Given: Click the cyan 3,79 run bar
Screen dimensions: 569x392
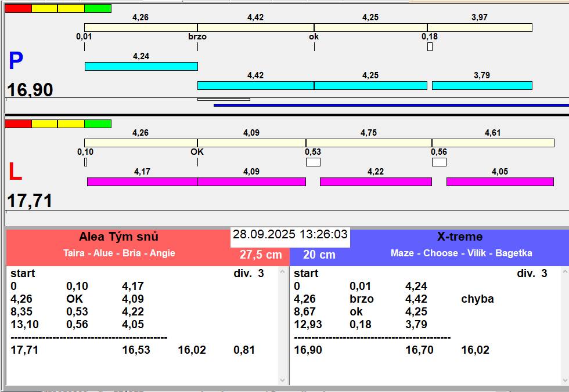Looking at the screenshot, I should [x=482, y=85].
